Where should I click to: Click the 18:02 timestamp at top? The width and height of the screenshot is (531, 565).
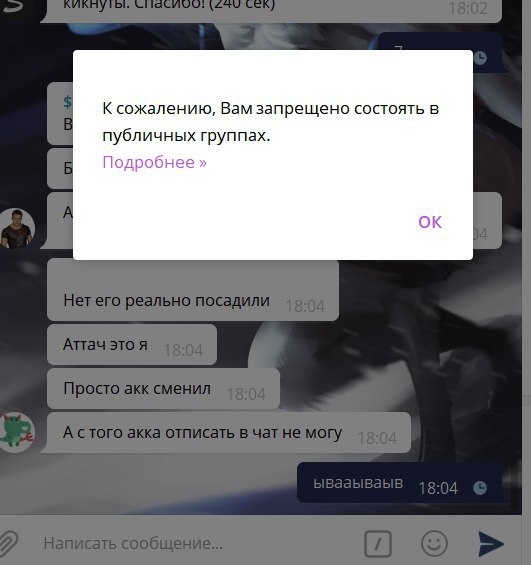coord(468,9)
